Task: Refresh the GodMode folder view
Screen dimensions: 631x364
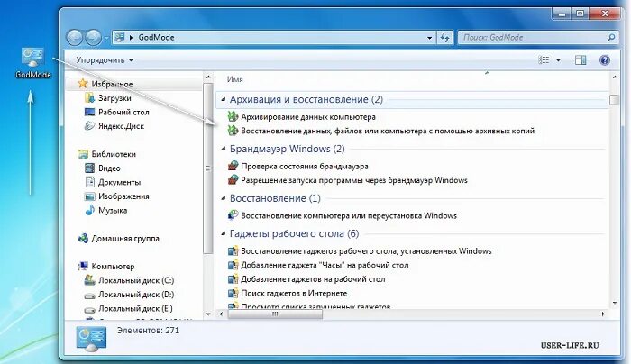Action: click(444, 38)
